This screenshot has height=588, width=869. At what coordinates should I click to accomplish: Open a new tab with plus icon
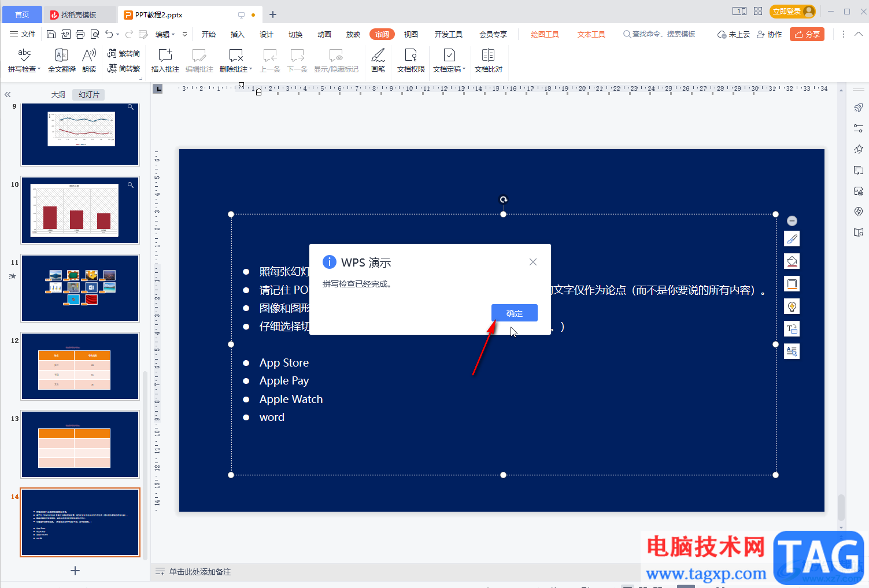click(x=273, y=14)
